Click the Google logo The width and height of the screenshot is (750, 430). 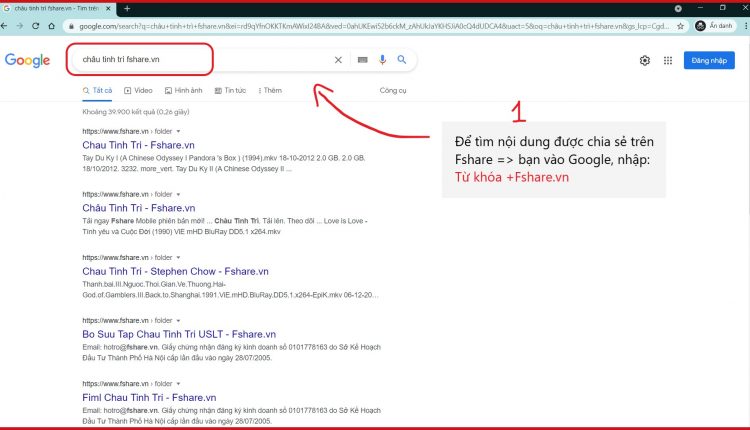coord(27,60)
